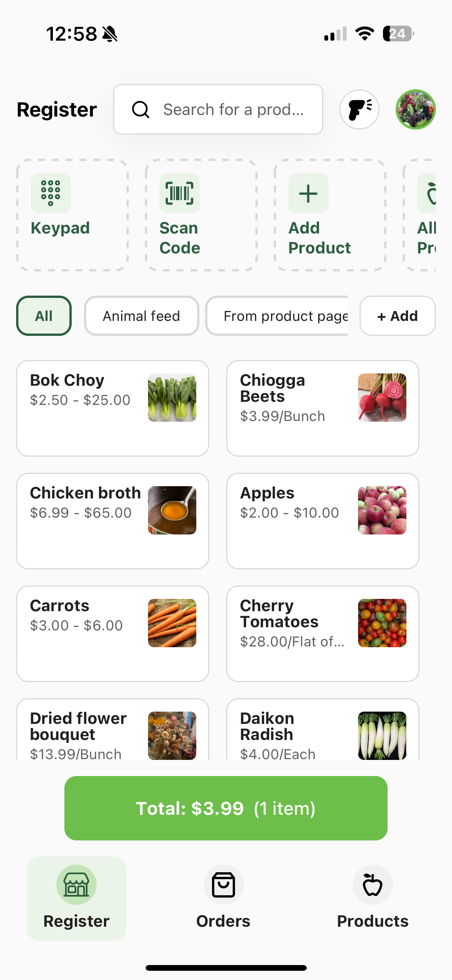Open the Total $3.99 checkout button
452x980 pixels.
click(x=226, y=808)
